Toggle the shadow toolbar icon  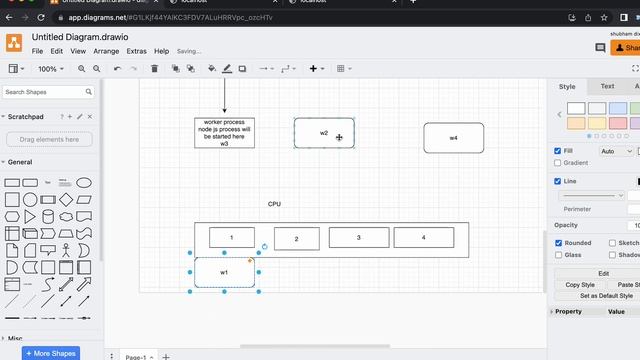(x=242, y=69)
